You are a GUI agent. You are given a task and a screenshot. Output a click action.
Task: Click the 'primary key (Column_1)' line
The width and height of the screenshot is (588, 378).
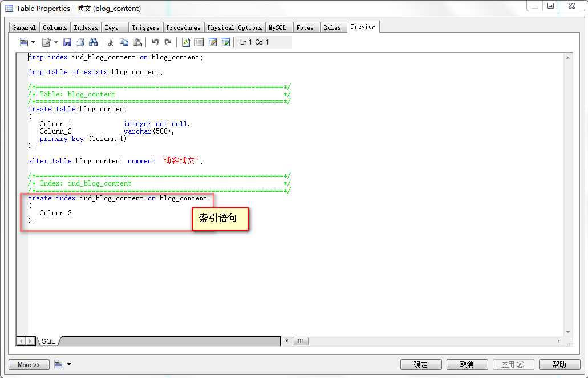pyautogui.click(x=83, y=139)
